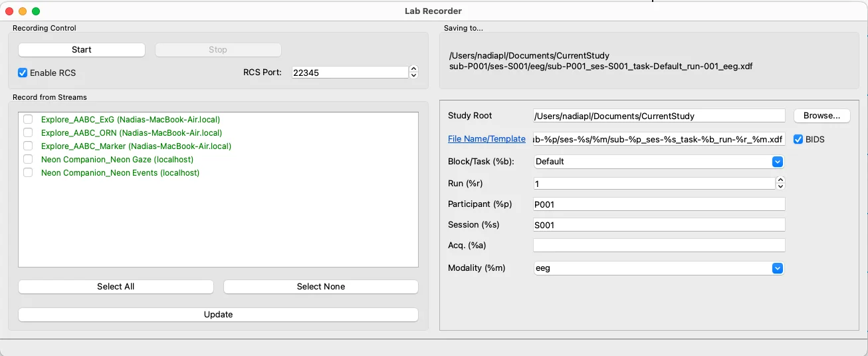Viewport: 868px width, 356px height.
Task: Decrease the RCS Port value with down arrow
Action: pyautogui.click(x=413, y=76)
